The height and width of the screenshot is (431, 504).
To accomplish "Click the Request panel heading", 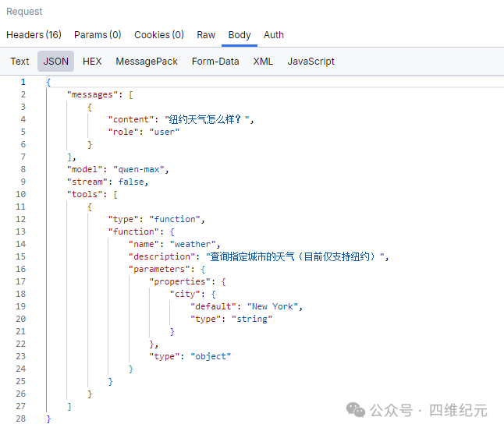I will coord(24,12).
